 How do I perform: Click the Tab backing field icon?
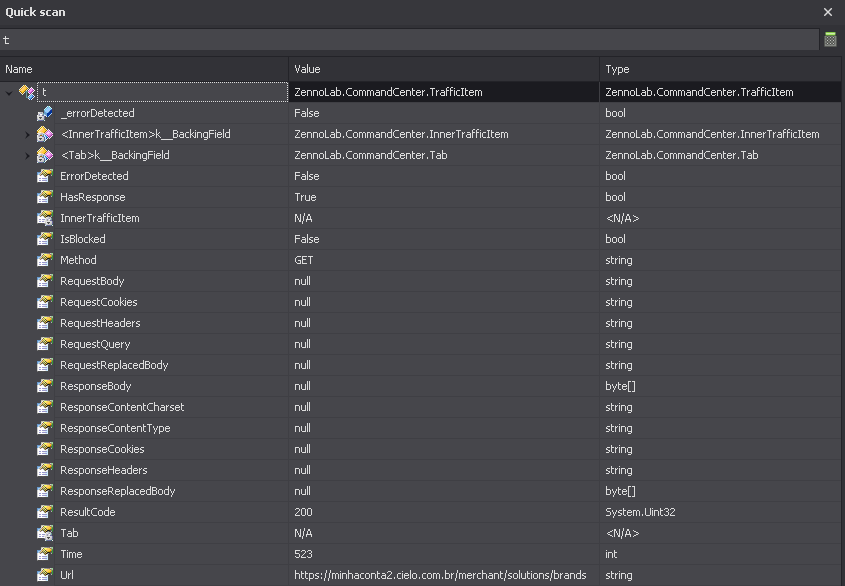tap(45, 155)
